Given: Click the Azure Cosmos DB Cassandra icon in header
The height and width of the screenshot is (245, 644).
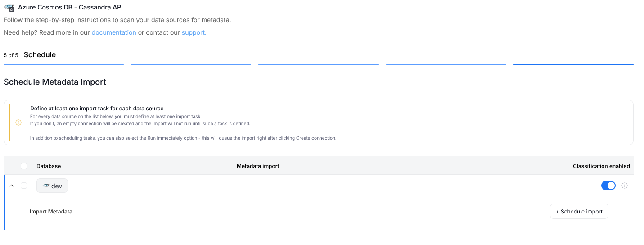Looking at the screenshot, I should tap(9, 8).
